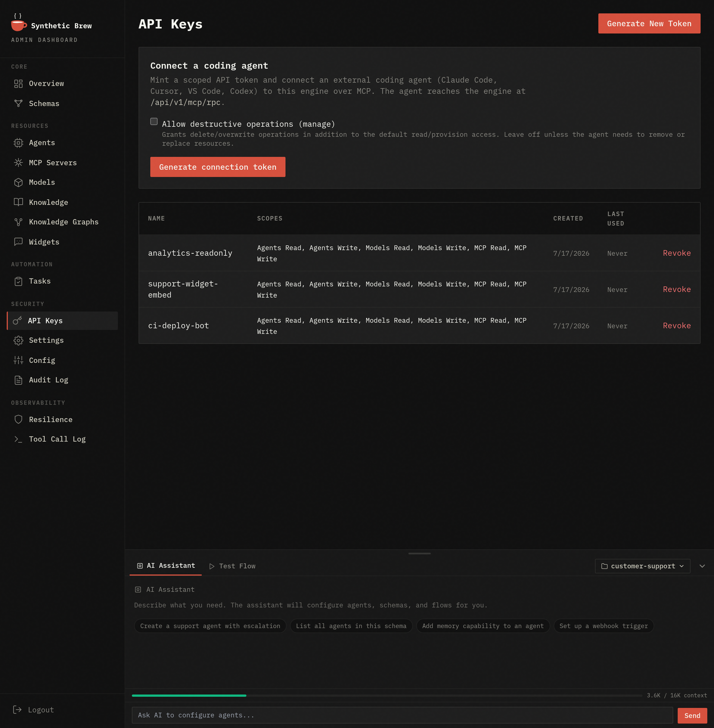Select the analytics-readonly key name

(x=190, y=253)
